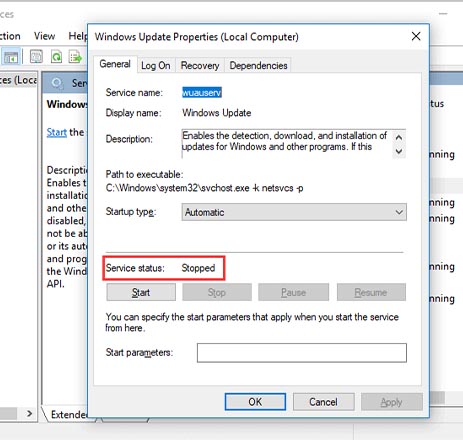This screenshot has height=440, width=463.
Task: Open the View menu
Action: pos(44,36)
